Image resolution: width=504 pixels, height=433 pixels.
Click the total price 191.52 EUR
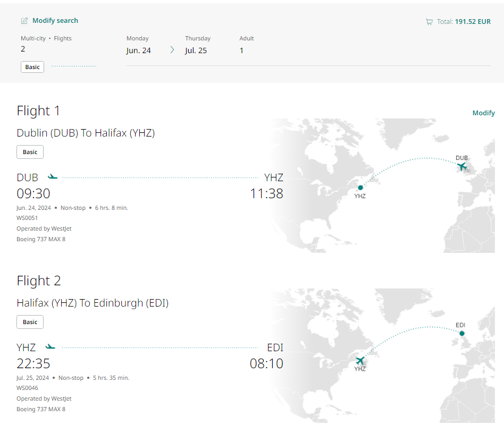473,22
